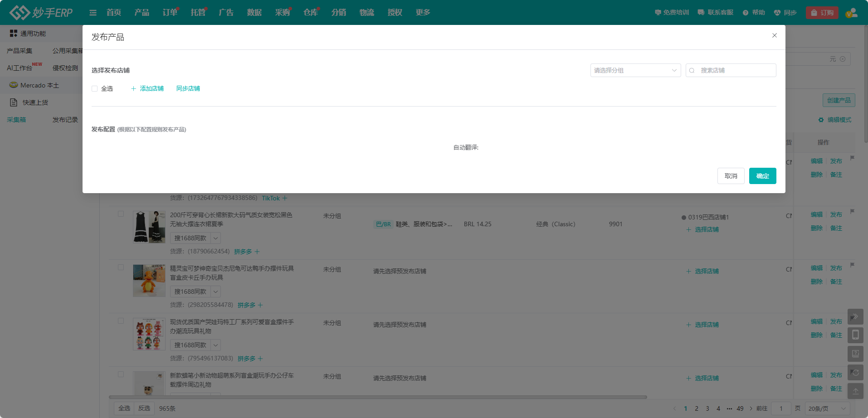
Task: Click 反选 at the bottom of the list
Action: pyautogui.click(x=144, y=408)
